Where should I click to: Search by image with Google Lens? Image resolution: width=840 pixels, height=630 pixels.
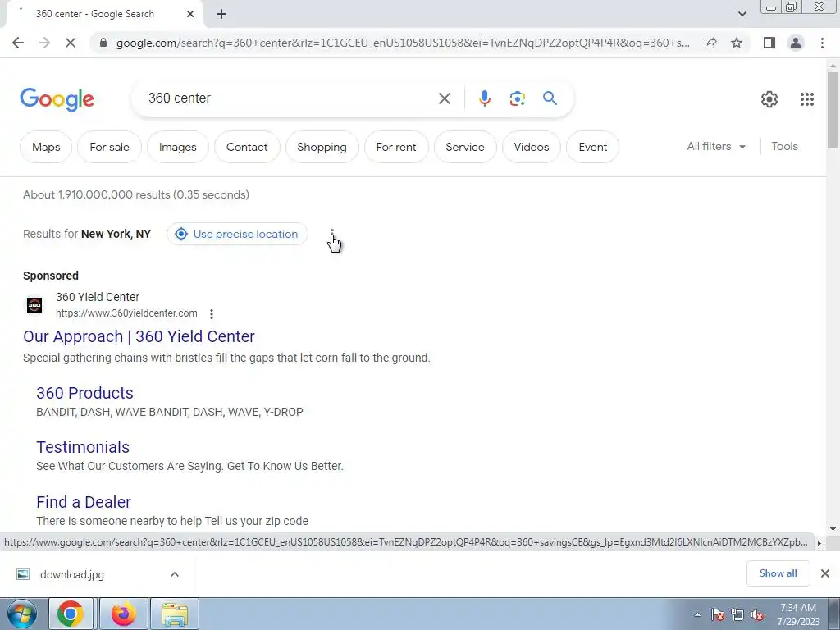517,98
